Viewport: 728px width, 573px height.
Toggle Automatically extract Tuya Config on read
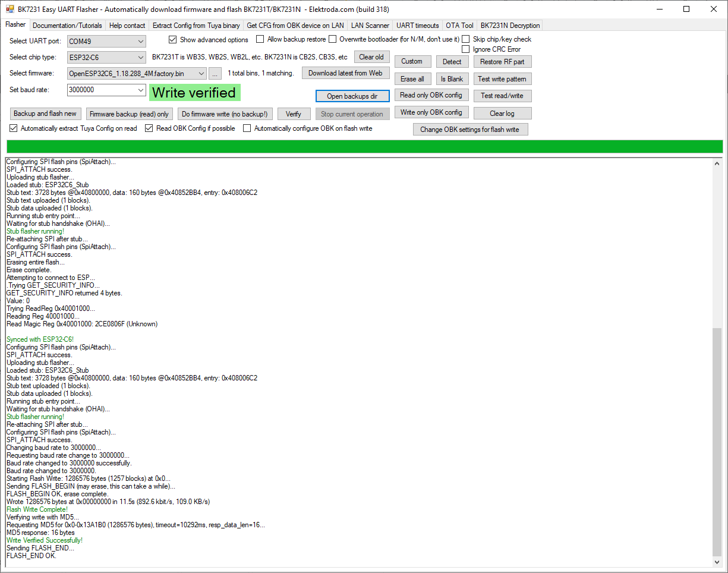pos(14,128)
